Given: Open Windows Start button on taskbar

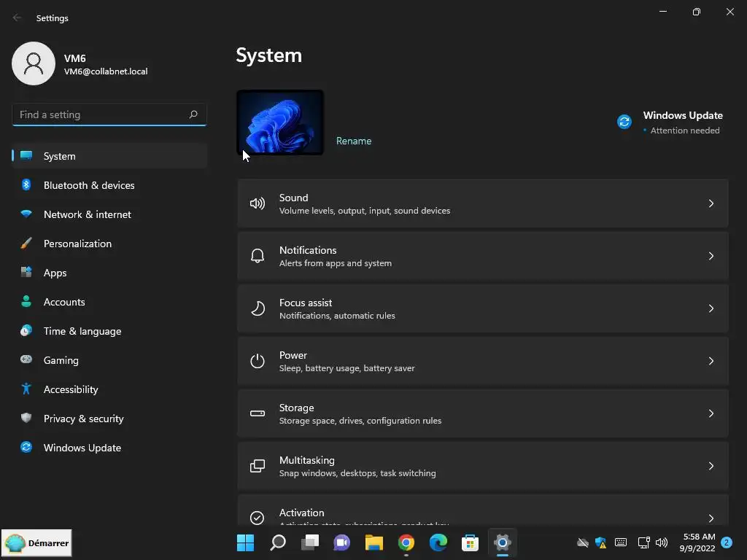Looking at the screenshot, I should (245, 542).
